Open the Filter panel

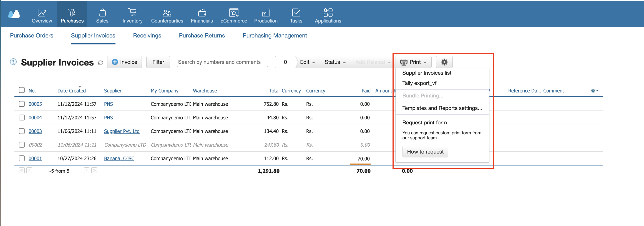(158, 62)
